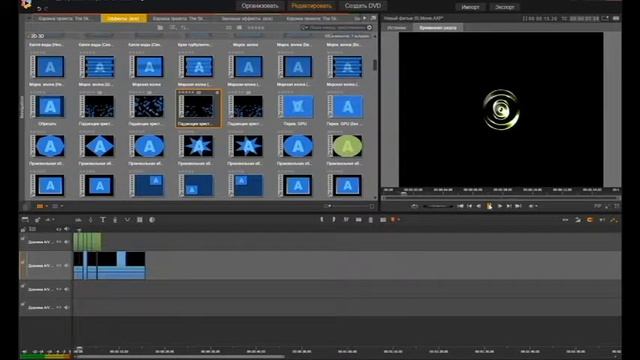Switch preview to the Временная шкала tab
The height and width of the screenshot is (360, 640).
[438, 27]
